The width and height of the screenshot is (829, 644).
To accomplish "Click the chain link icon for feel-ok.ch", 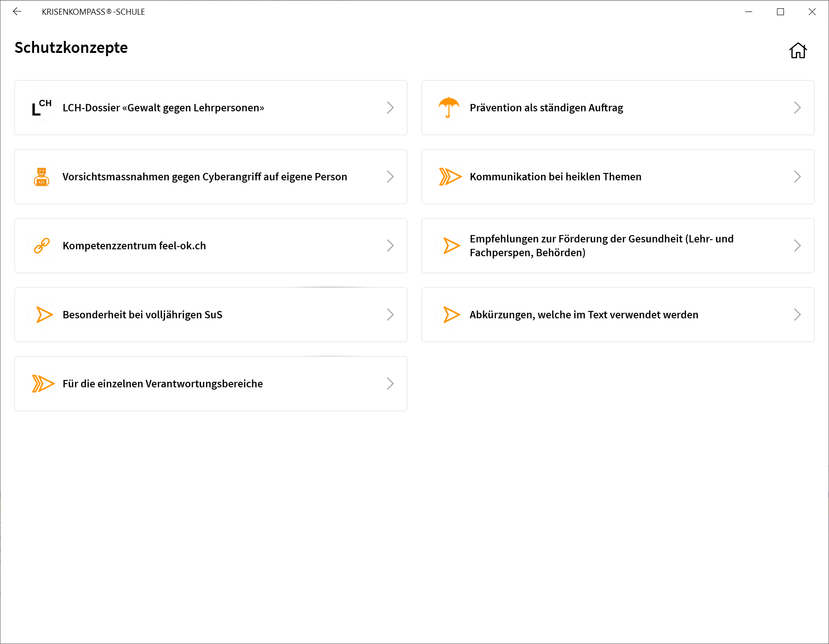I will click(41, 246).
